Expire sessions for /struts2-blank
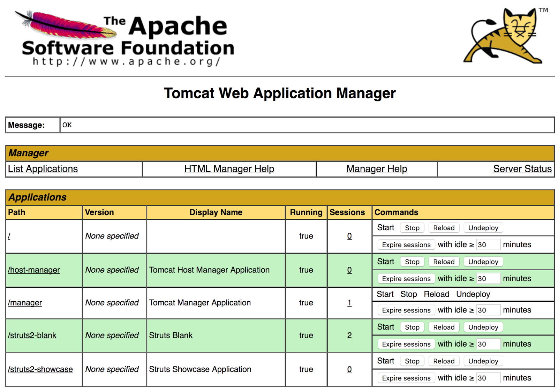 [x=406, y=344]
